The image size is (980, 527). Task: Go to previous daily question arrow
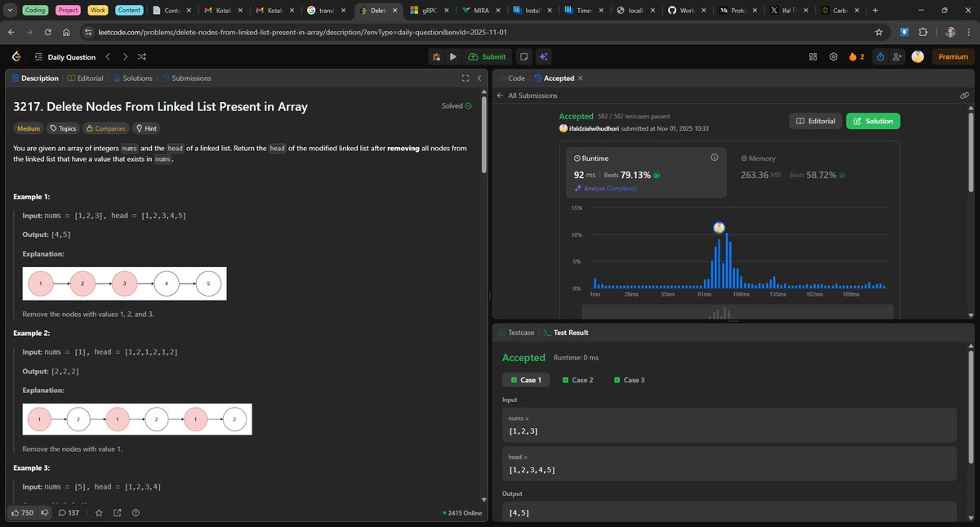(x=107, y=57)
